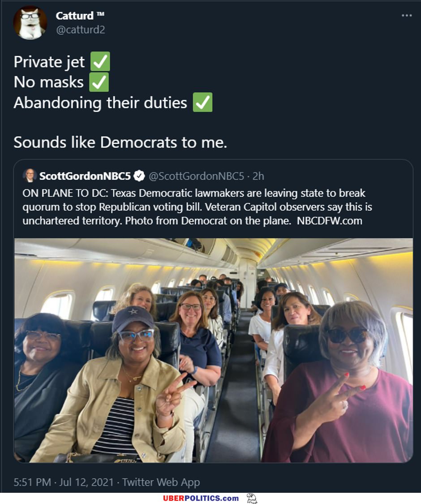Open the airplane cabin photo
This screenshot has height=504, width=421.
click(x=213, y=350)
